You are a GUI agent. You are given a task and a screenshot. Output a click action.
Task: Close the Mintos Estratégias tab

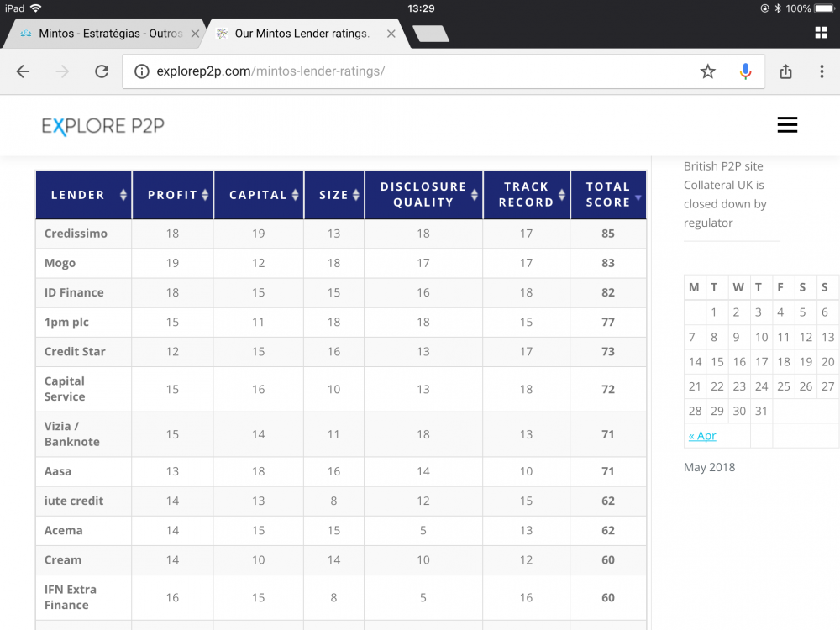195,34
